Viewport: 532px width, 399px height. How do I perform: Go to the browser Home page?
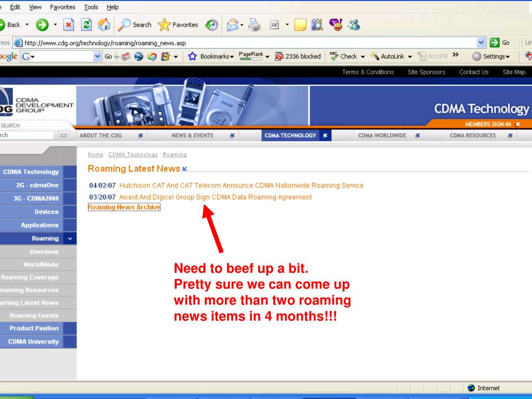[x=104, y=25]
